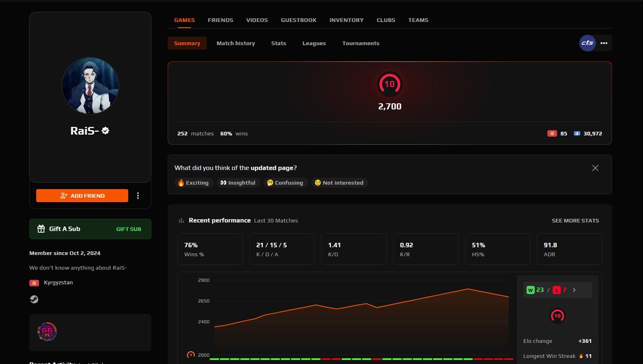Image resolution: width=643 pixels, height=364 pixels.
Task: Open See More Stats link
Action: click(x=575, y=220)
